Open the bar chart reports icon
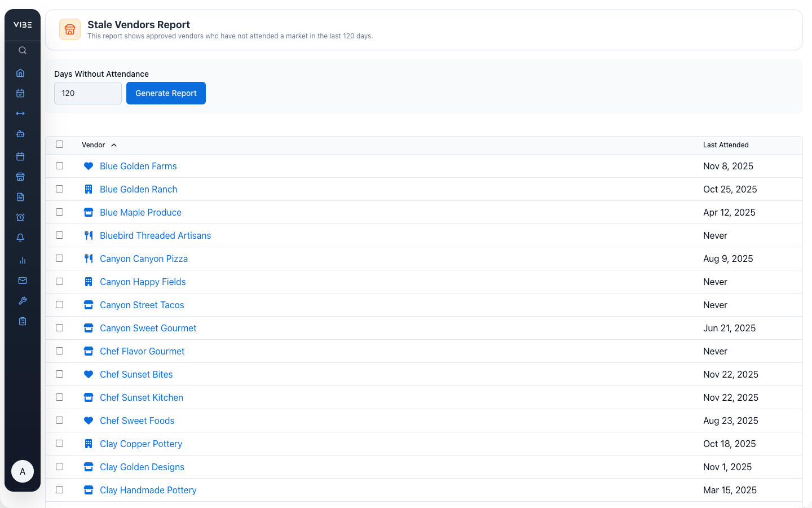Viewport: 812px width, 508px height. coord(22,260)
